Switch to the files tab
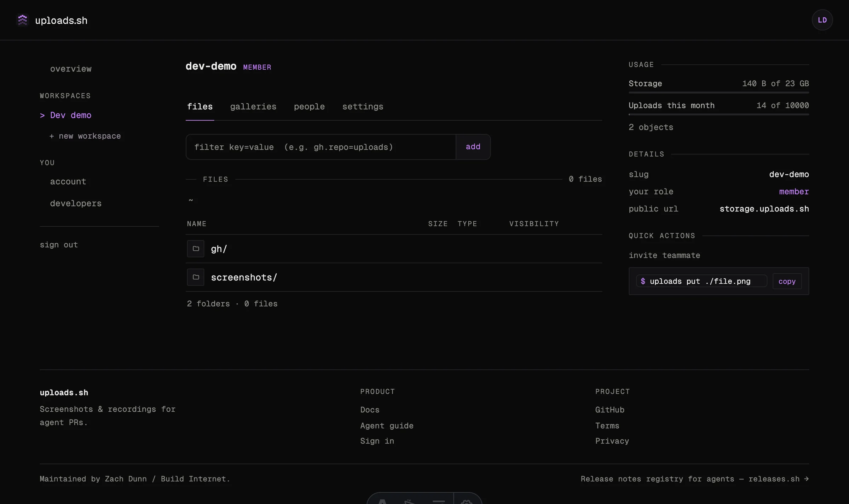This screenshot has height=504, width=849. [x=200, y=106]
